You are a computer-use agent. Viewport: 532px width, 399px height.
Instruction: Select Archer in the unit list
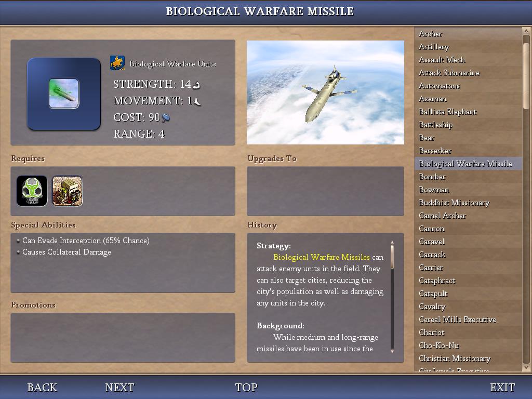click(x=430, y=34)
